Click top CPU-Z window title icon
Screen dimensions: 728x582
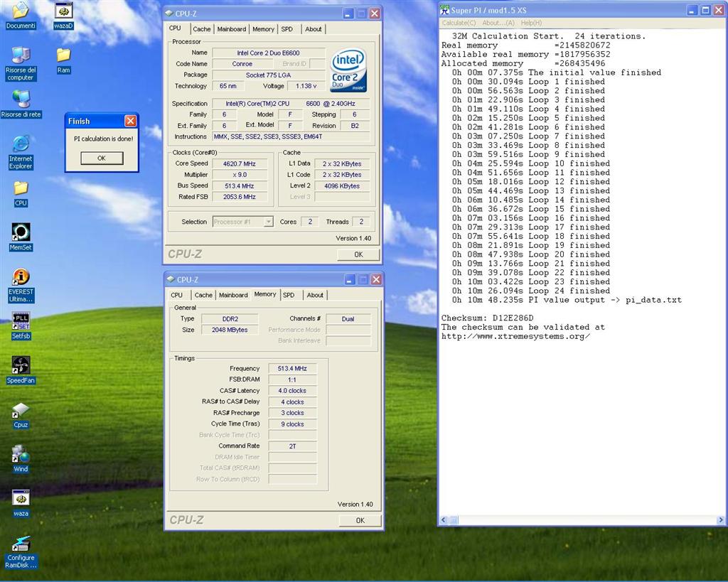pyautogui.click(x=169, y=14)
